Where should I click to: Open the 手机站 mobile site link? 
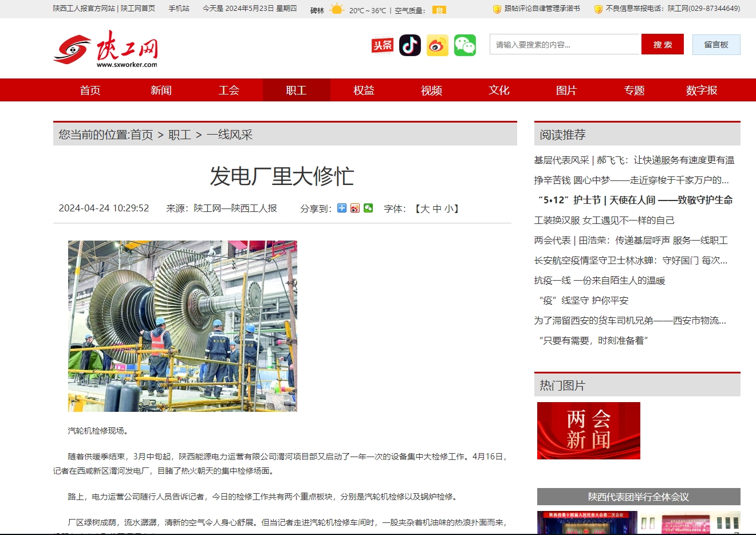(179, 9)
